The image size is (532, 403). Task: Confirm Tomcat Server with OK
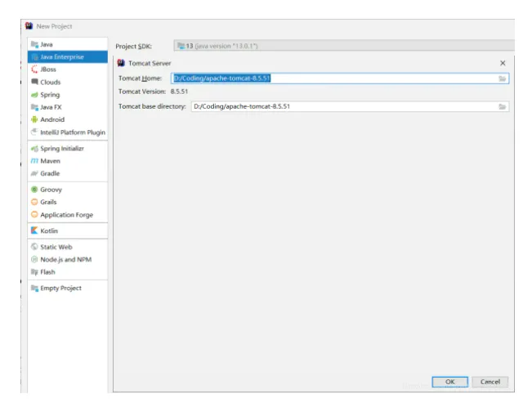(x=450, y=382)
